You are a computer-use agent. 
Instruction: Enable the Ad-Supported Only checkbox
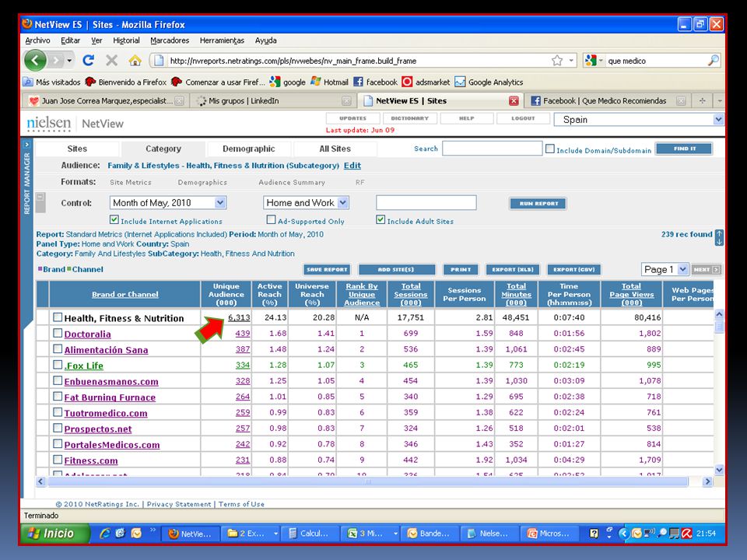pos(271,219)
